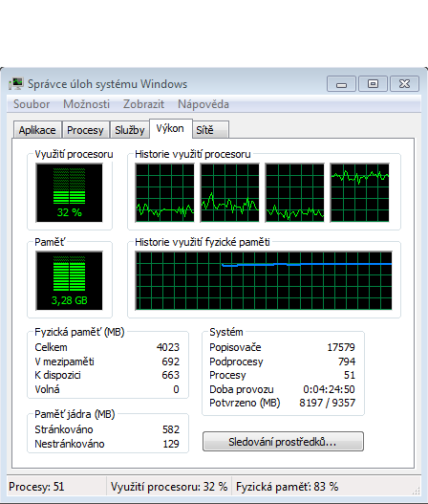This screenshot has width=428, height=504.
Task: Switch to the Služby tab
Action: (x=130, y=130)
